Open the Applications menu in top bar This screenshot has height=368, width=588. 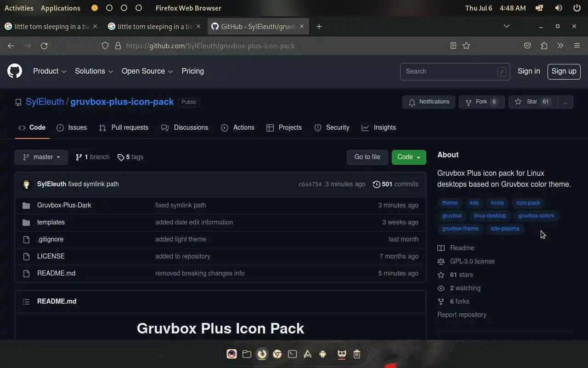[60, 8]
